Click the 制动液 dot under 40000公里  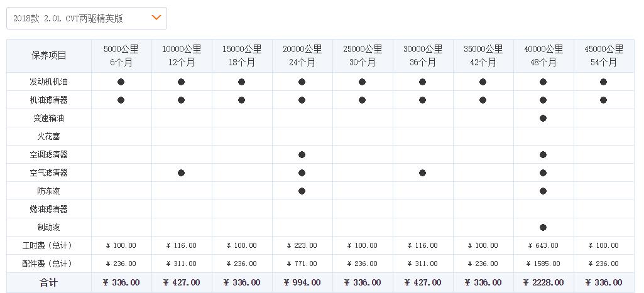pos(543,228)
